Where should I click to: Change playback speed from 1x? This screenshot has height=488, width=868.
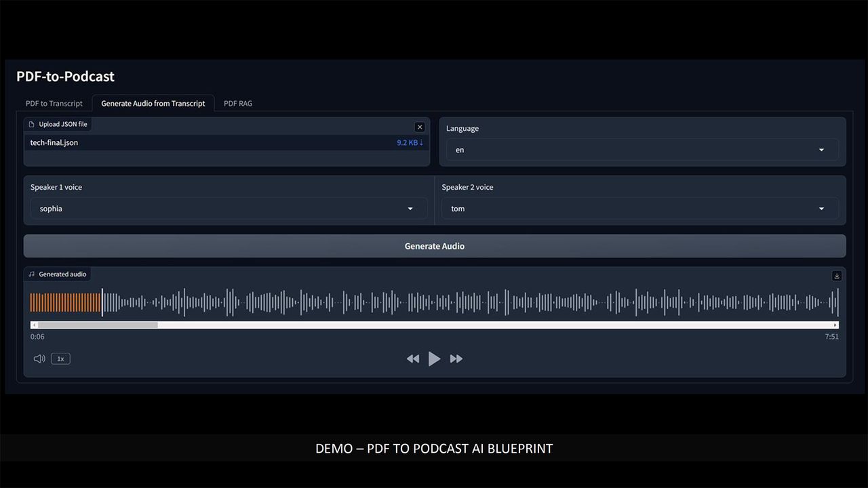coord(60,359)
